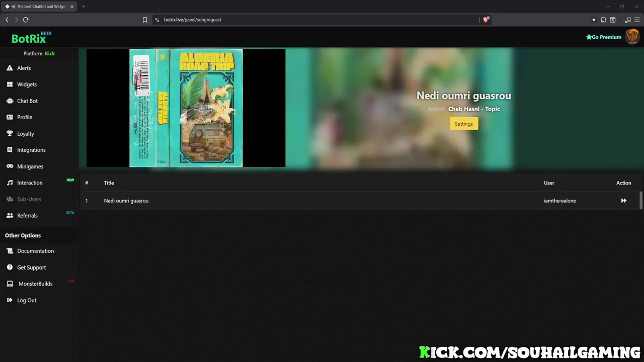This screenshot has height=362, width=644.
Task: Click the yellow Settings button
Action: (463, 124)
